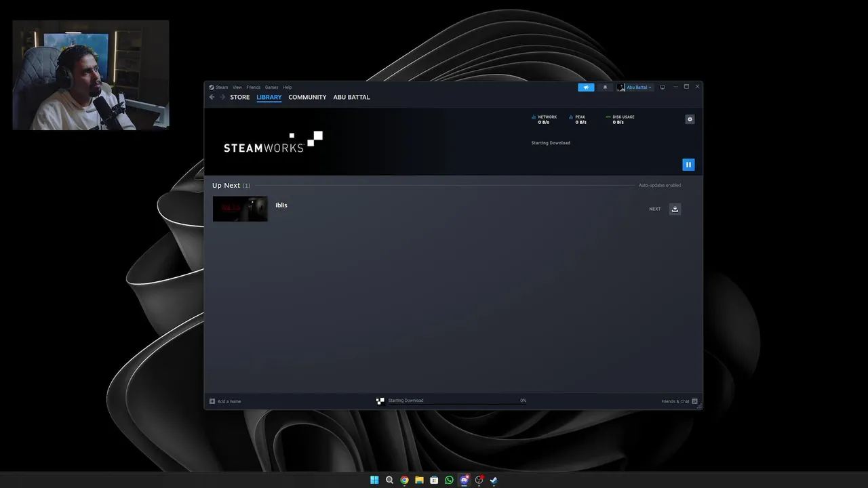Open Steam from the taskbar

coord(494,480)
